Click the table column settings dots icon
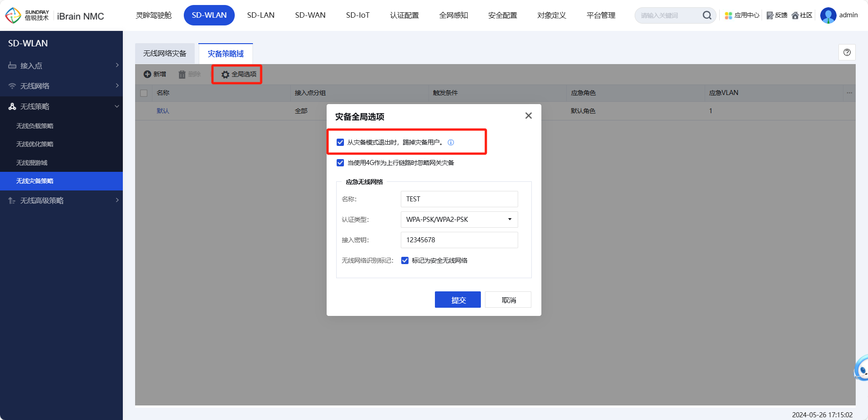 coord(849,93)
